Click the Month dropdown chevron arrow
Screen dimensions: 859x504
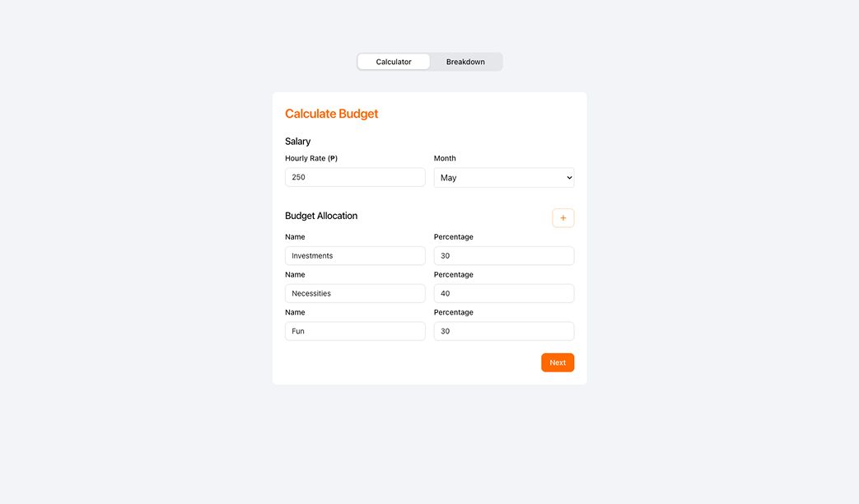pos(567,177)
